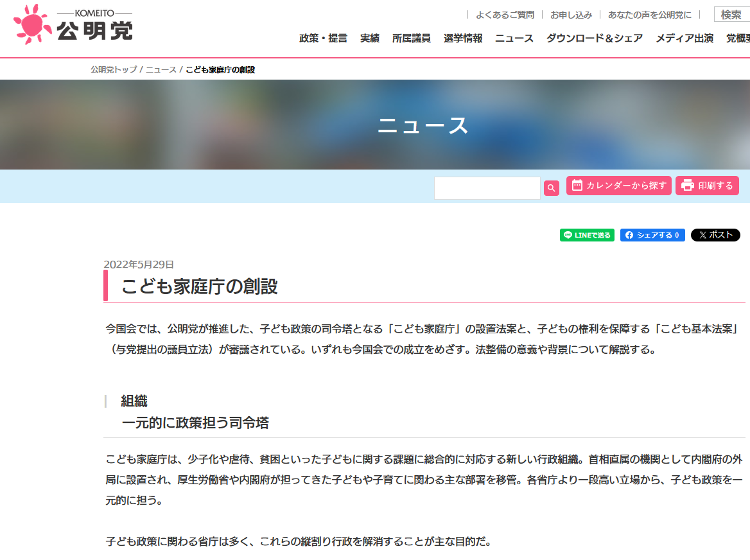Print the page with 印刷する

[707, 186]
